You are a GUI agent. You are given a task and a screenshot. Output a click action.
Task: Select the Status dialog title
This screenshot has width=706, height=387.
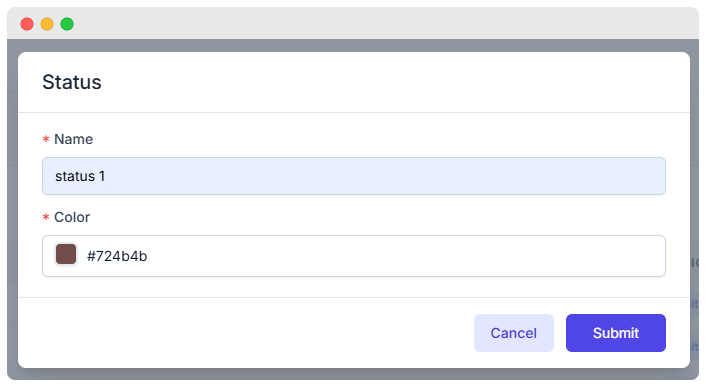click(x=72, y=82)
